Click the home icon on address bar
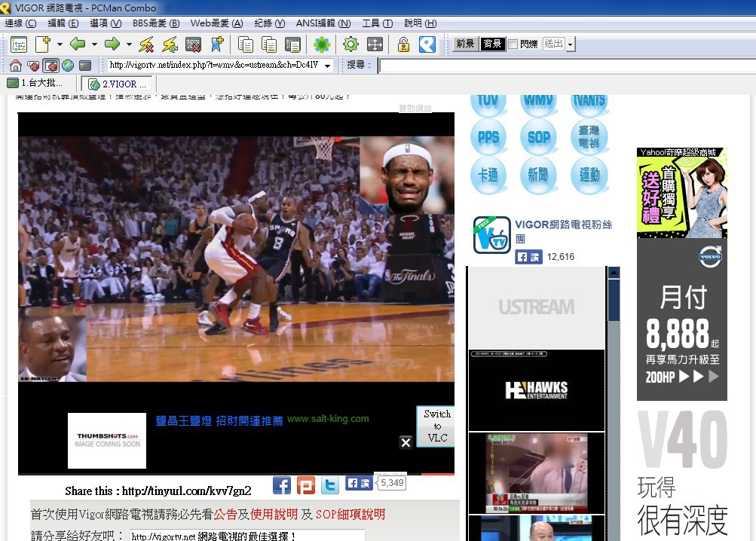Image resolution: width=756 pixels, height=541 pixels. click(16, 65)
